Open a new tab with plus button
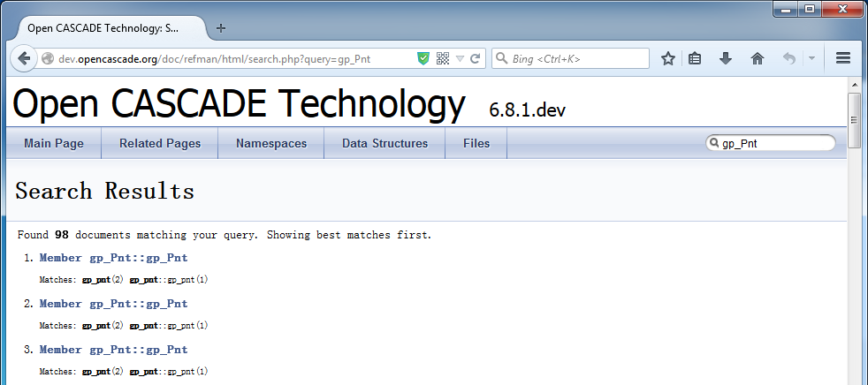Screen dimensions: 868x385 tap(221, 28)
